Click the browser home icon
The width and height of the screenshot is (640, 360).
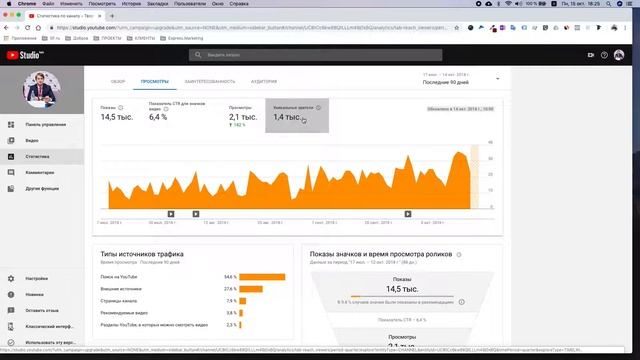click(38, 28)
